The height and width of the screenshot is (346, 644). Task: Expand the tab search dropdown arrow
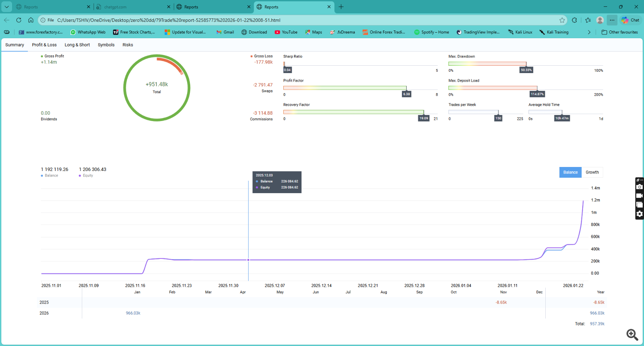tap(6, 7)
